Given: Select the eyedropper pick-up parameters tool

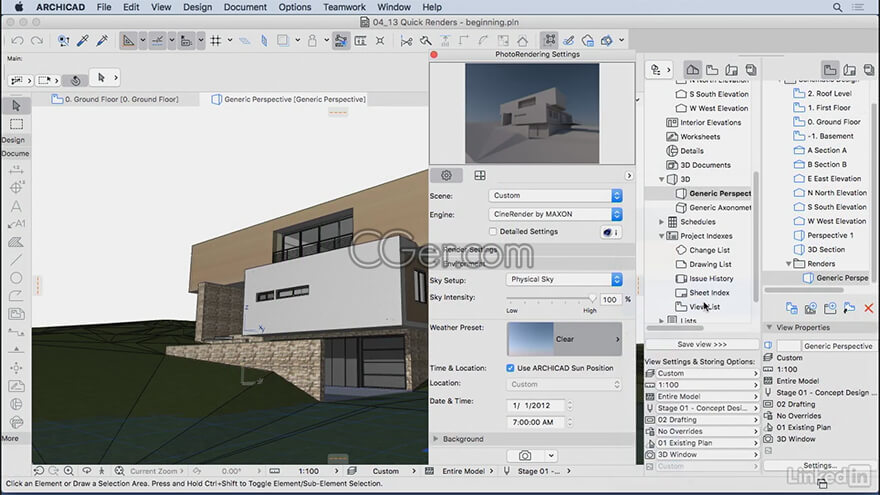Looking at the screenshot, I should (82, 40).
